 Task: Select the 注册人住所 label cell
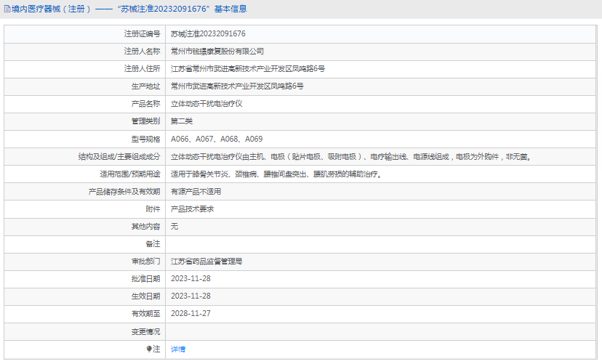coord(85,68)
